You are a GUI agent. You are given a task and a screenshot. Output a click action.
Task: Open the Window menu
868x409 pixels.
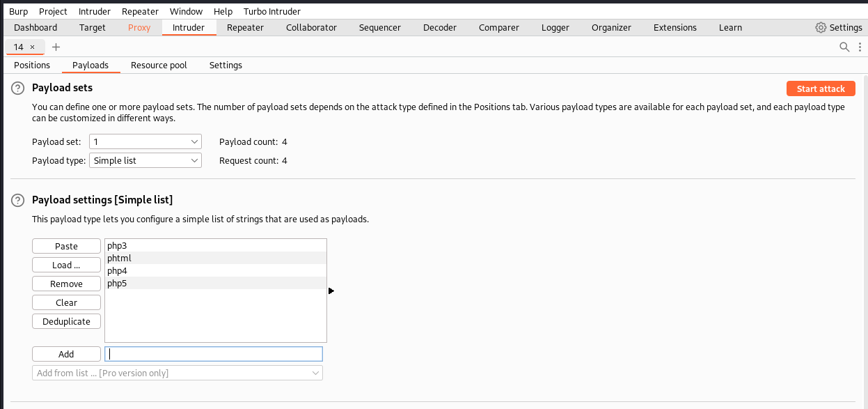[186, 11]
